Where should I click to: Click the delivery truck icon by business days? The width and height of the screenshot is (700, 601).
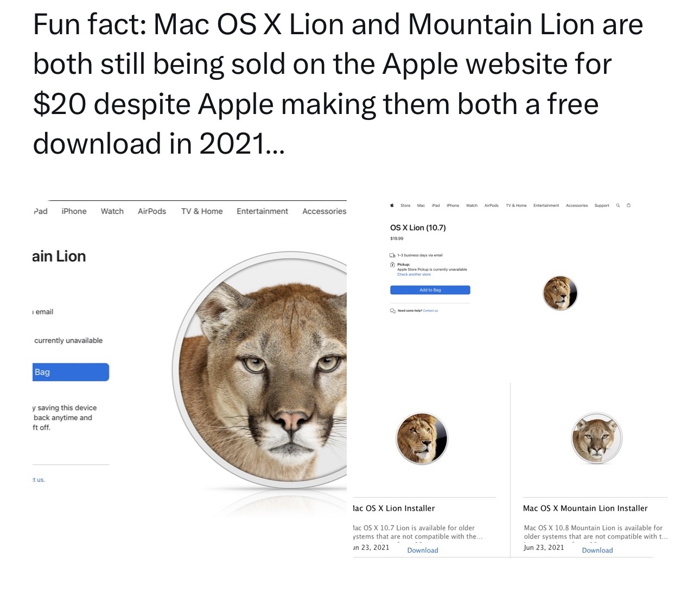tap(392, 255)
